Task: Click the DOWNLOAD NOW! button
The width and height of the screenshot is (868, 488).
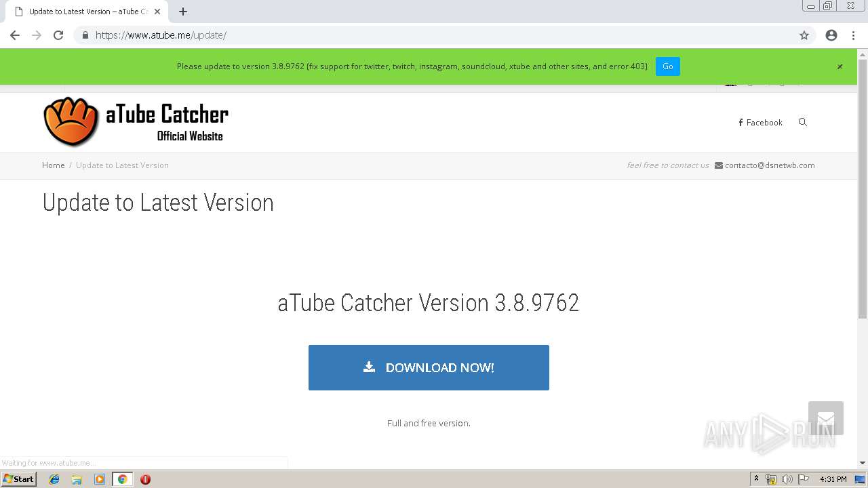Action: tap(429, 367)
